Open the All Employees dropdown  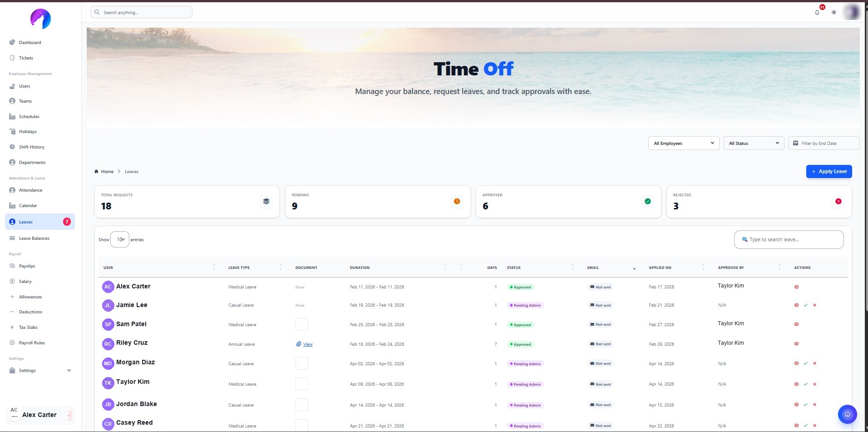tap(684, 143)
